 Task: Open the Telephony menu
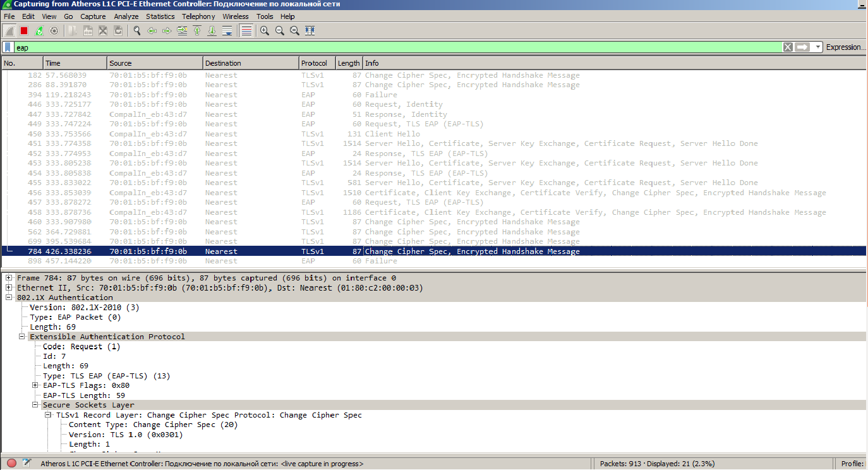point(198,16)
